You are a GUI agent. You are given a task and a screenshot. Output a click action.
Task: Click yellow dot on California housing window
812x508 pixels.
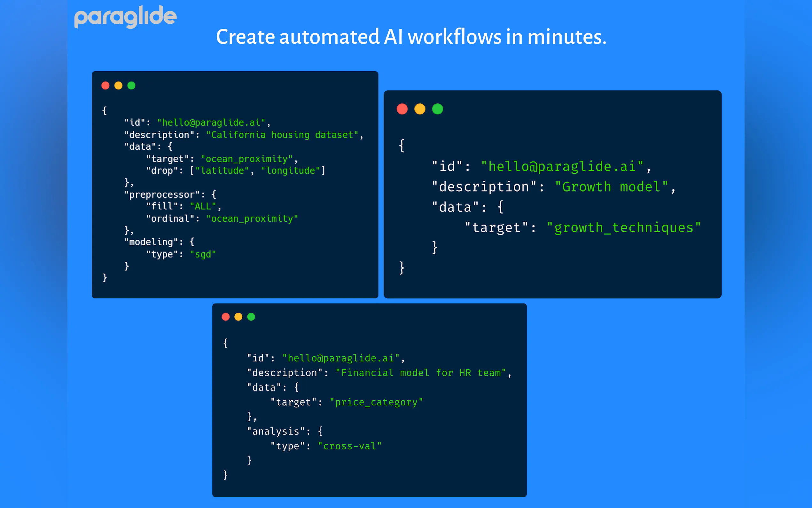point(118,86)
